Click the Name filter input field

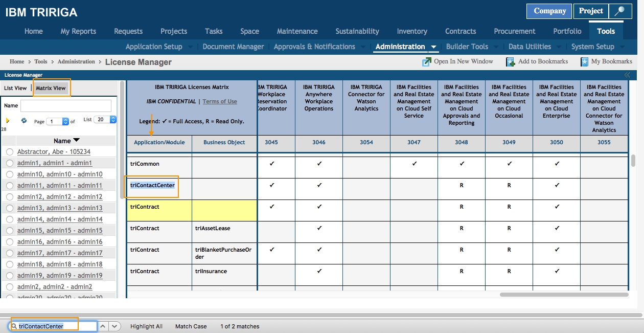click(66, 106)
